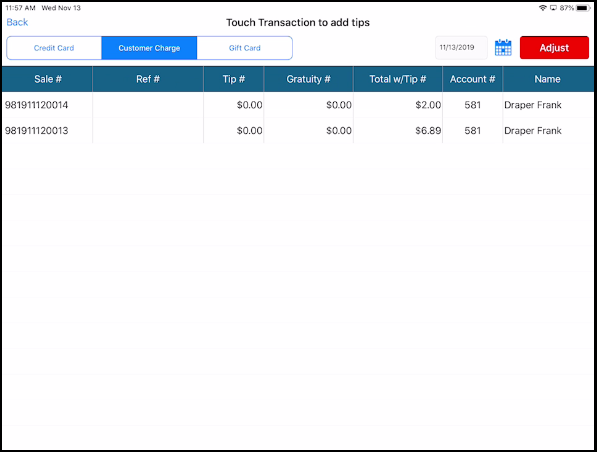This screenshot has width=597, height=452.
Task: Click the Account # column header
Action: [472, 79]
